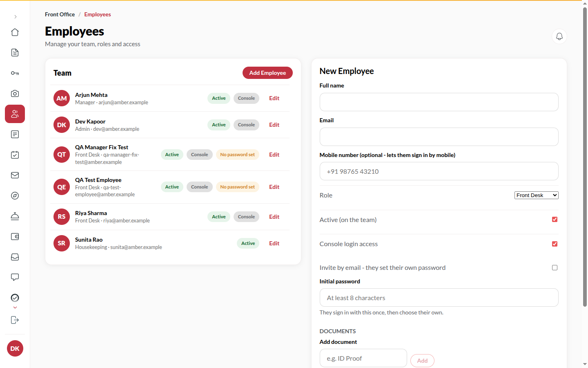Click into the Initial password field
588x368 pixels.
(x=439, y=298)
